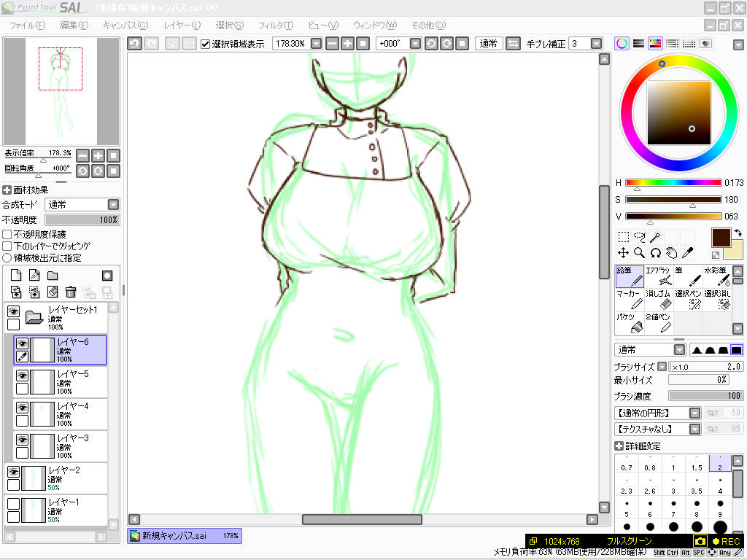Select the 消しゴム eraser tool
Screen dimensions: 747x560
coord(659,300)
